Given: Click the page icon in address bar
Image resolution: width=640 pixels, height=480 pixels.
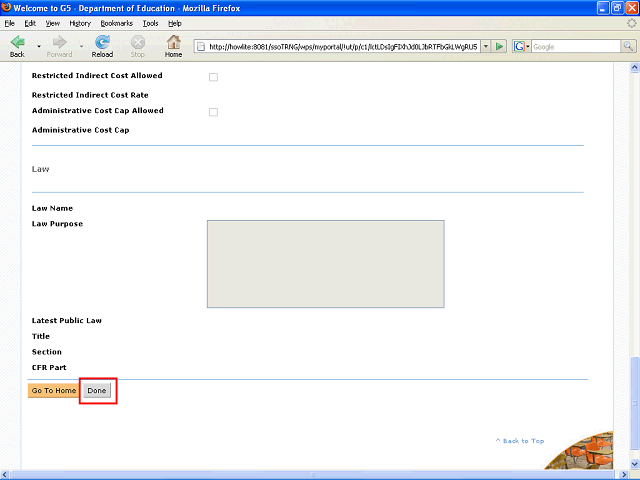Looking at the screenshot, I should click(x=201, y=47).
